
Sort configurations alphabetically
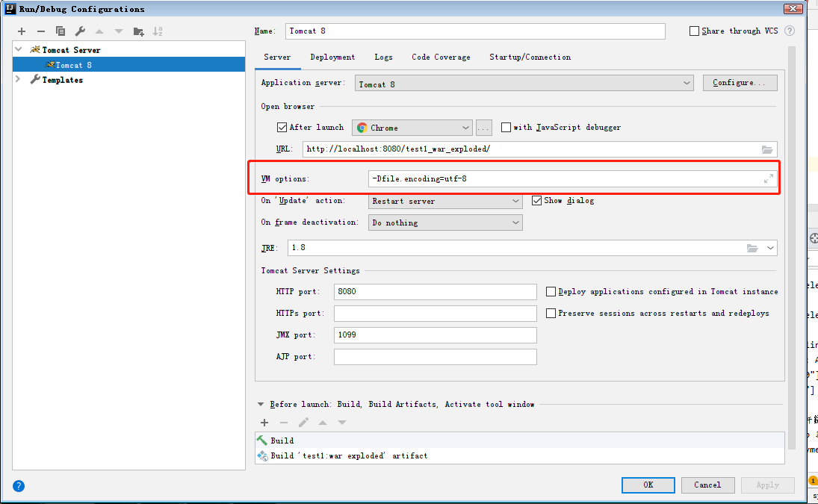click(x=158, y=32)
